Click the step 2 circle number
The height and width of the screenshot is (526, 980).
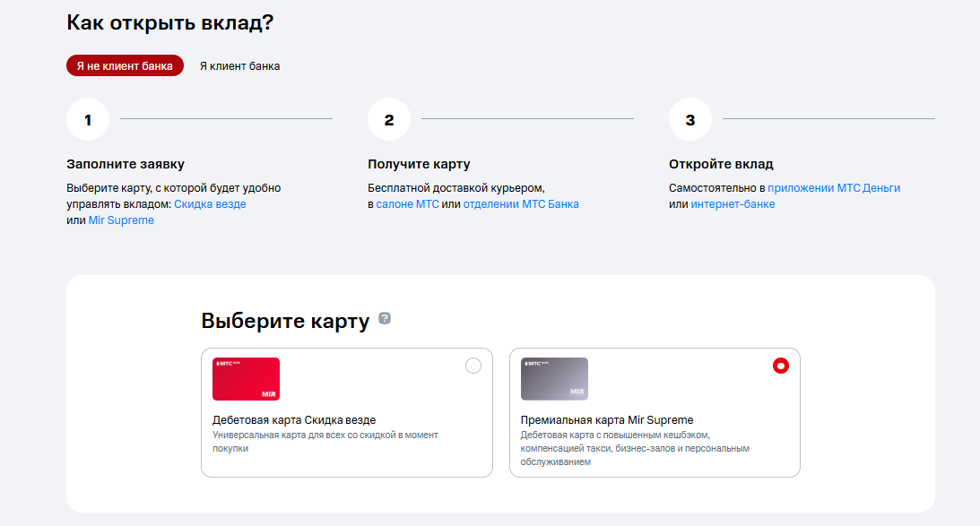[x=389, y=120]
